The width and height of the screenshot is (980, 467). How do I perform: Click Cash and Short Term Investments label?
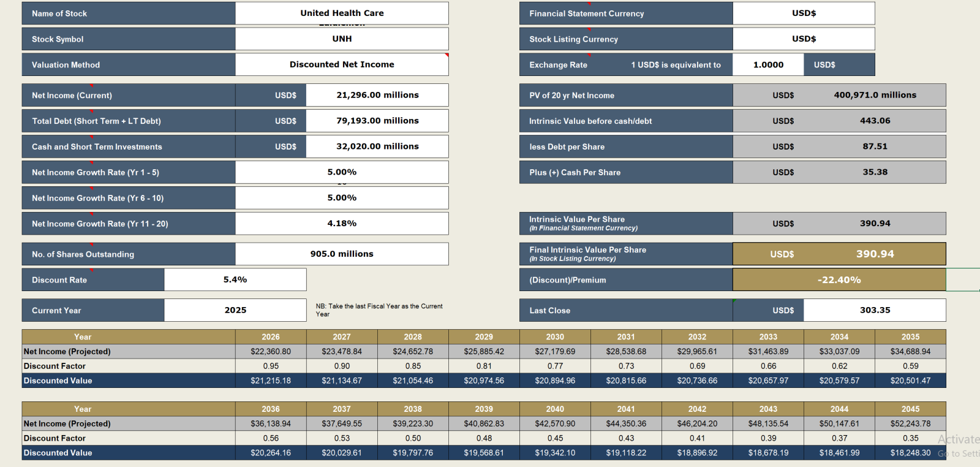129,146
